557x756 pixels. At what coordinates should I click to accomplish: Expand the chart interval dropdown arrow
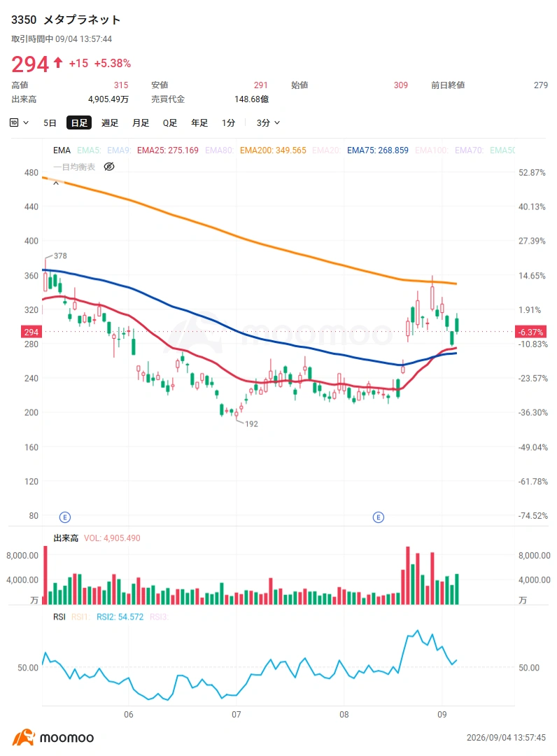(26, 123)
